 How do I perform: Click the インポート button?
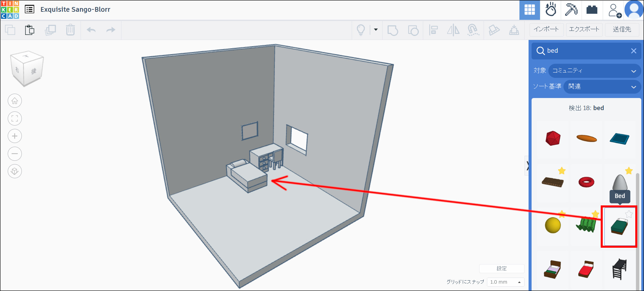546,30
